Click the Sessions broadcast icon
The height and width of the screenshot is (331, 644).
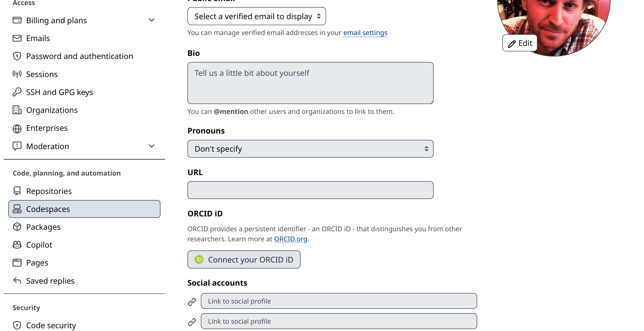point(17,74)
